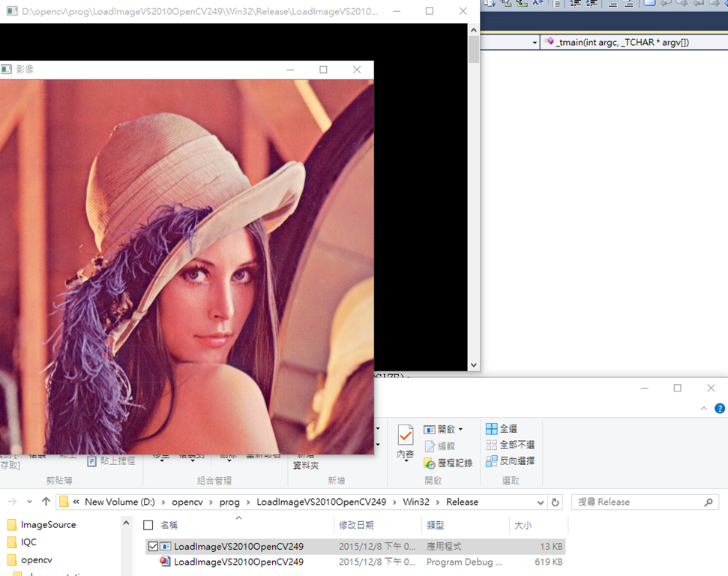The height and width of the screenshot is (576, 728).
Task: Click Decrease Indent in the Visual Studio toolbar
Action: click(576, 3)
